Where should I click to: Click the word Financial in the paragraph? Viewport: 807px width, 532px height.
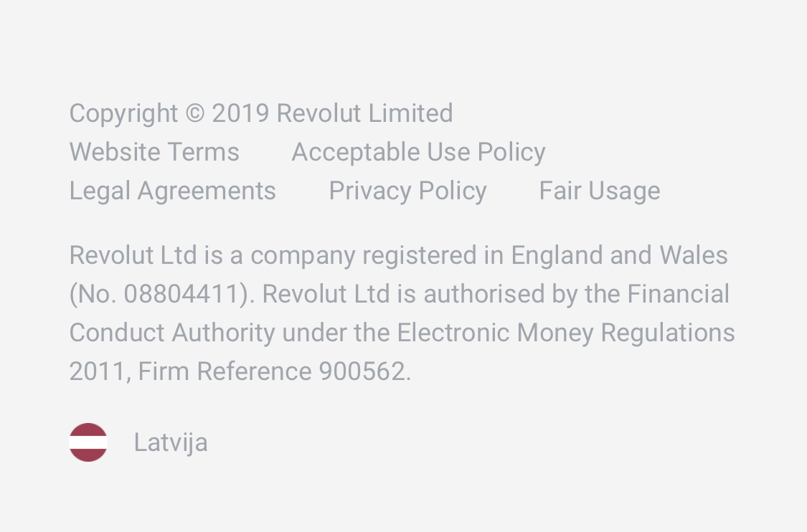(x=678, y=294)
